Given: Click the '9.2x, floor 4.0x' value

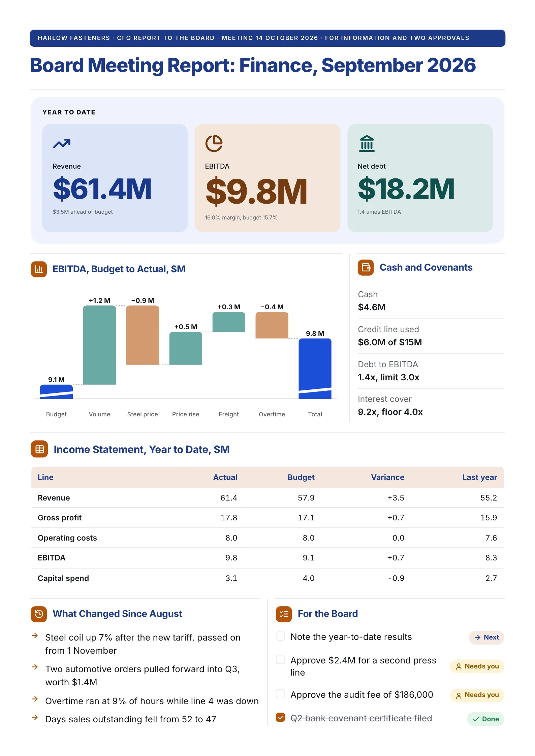Looking at the screenshot, I should pos(390,412).
